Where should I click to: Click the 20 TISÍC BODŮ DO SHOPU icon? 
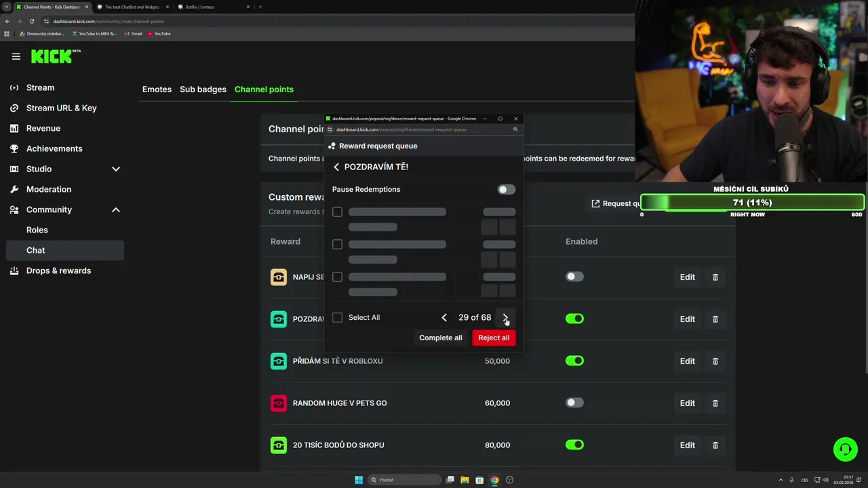point(279,445)
